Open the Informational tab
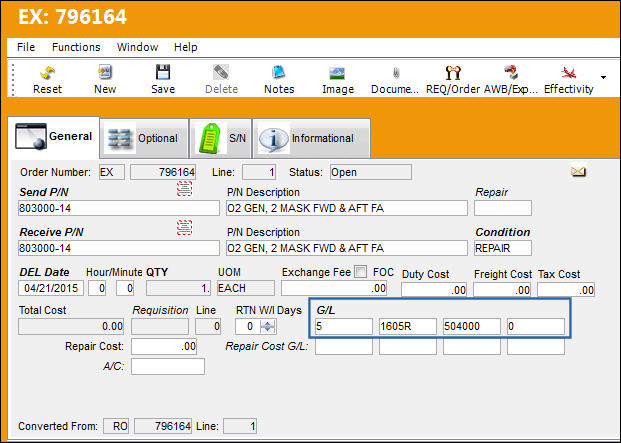The width and height of the screenshot is (621, 443). [x=311, y=138]
